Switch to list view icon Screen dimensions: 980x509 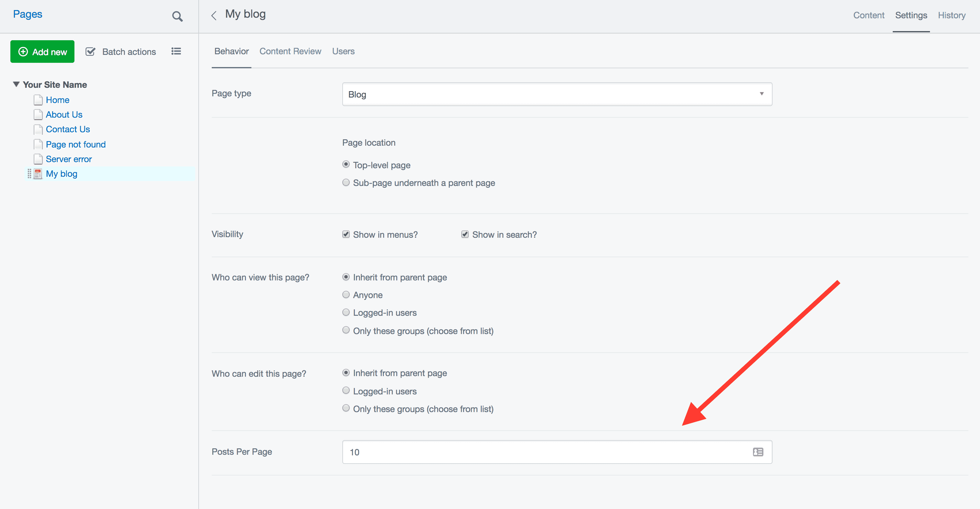pyautogui.click(x=176, y=51)
